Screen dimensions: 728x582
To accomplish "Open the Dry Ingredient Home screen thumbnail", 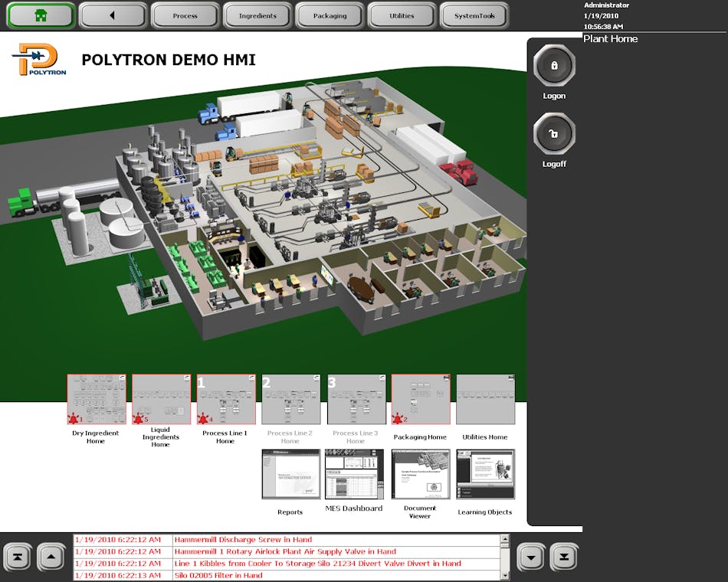I will [x=97, y=398].
